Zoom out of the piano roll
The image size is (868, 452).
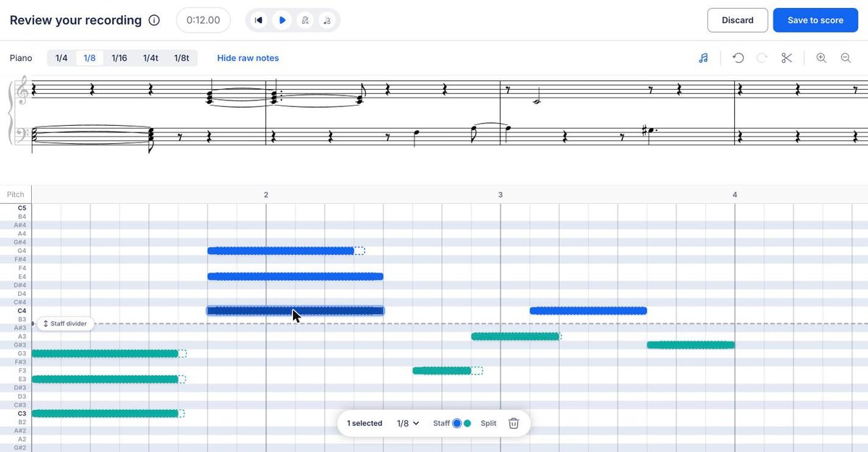(x=845, y=58)
